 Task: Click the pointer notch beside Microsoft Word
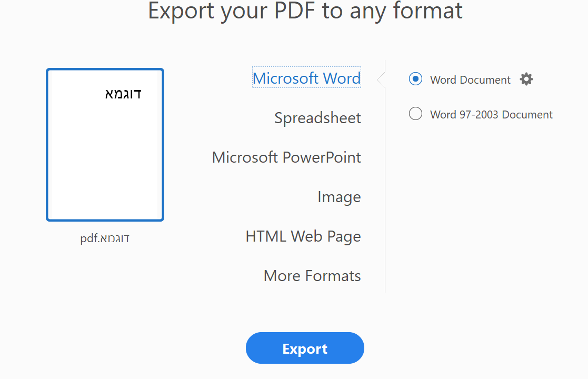click(x=381, y=79)
